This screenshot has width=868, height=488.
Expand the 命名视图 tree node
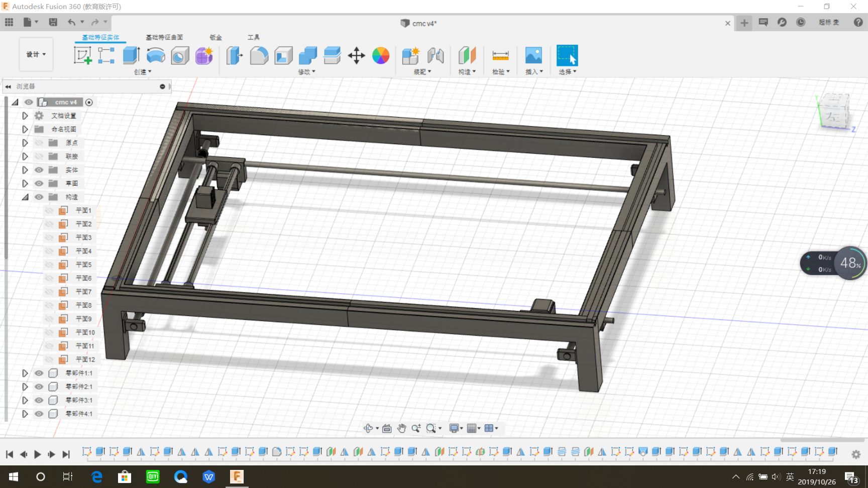pyautogui.click(x=25, y=130)
